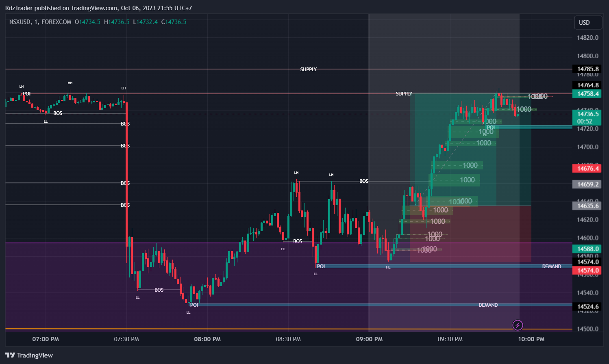Click the 08:00 PM time label
This screenshot has height=364, width=609.
coord(207,339)
